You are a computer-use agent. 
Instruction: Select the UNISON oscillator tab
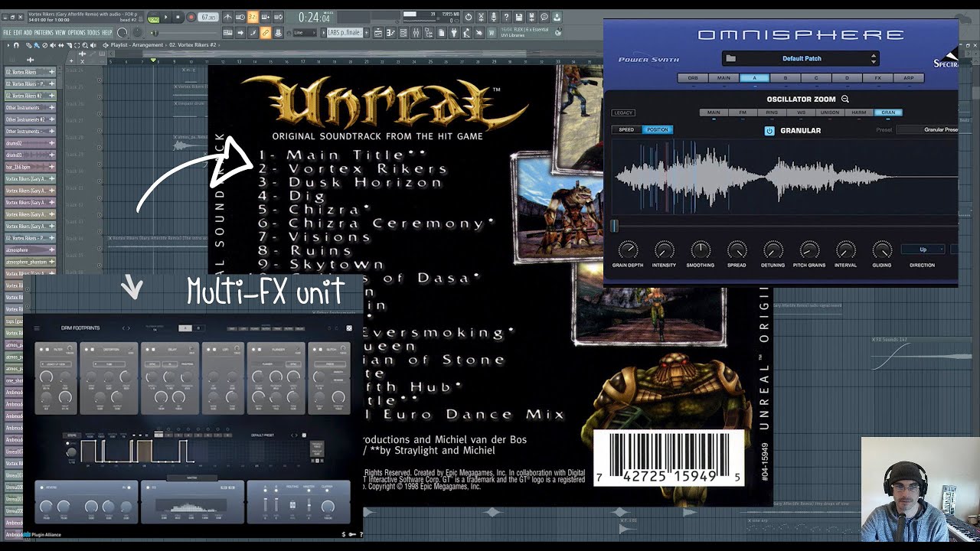(x=830, y=112)
